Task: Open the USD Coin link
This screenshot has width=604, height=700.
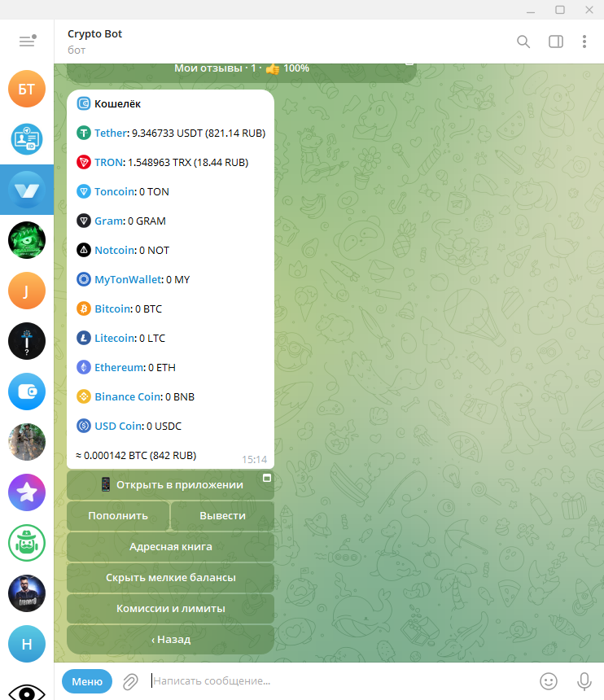Action: (x=118, y=426)
